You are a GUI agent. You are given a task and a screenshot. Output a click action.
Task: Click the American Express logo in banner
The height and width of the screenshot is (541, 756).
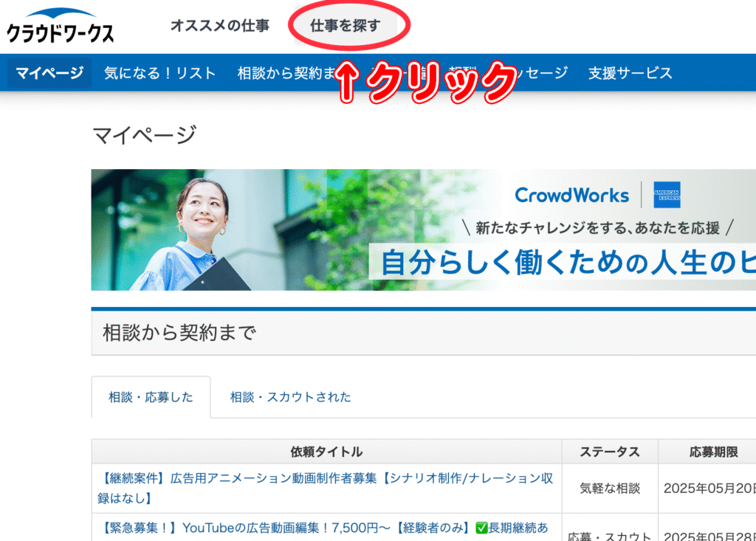click(x=667, y=195)
